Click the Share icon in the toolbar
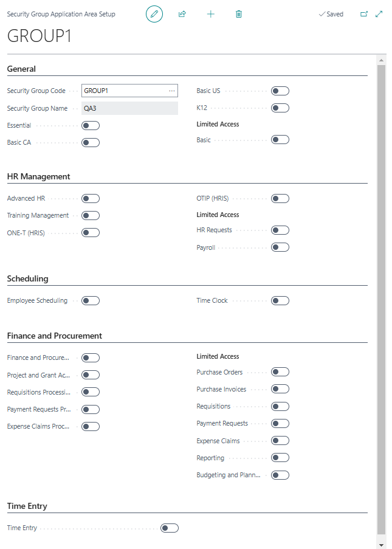392x549 pixels. (x=182, y=13)
